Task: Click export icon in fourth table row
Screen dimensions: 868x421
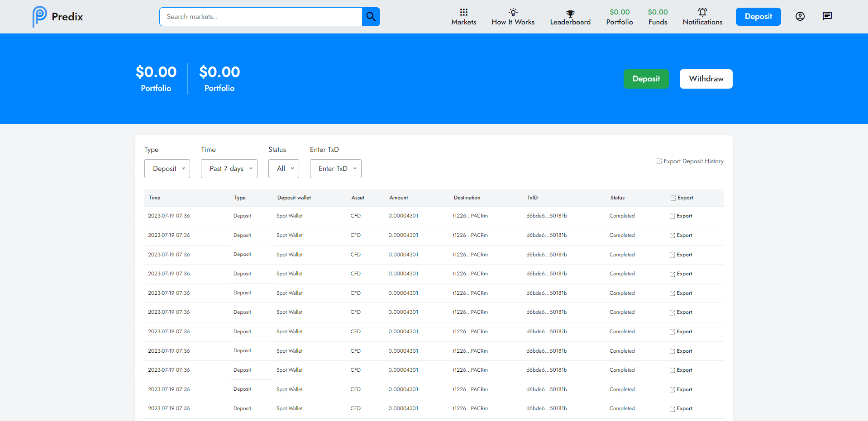Action: point(672,274)
